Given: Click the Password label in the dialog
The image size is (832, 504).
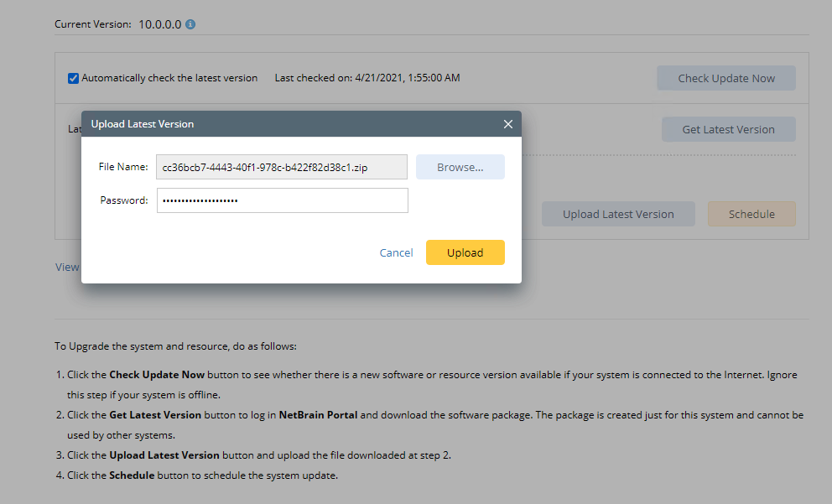Looking at the screenshot, I should 124,200.
